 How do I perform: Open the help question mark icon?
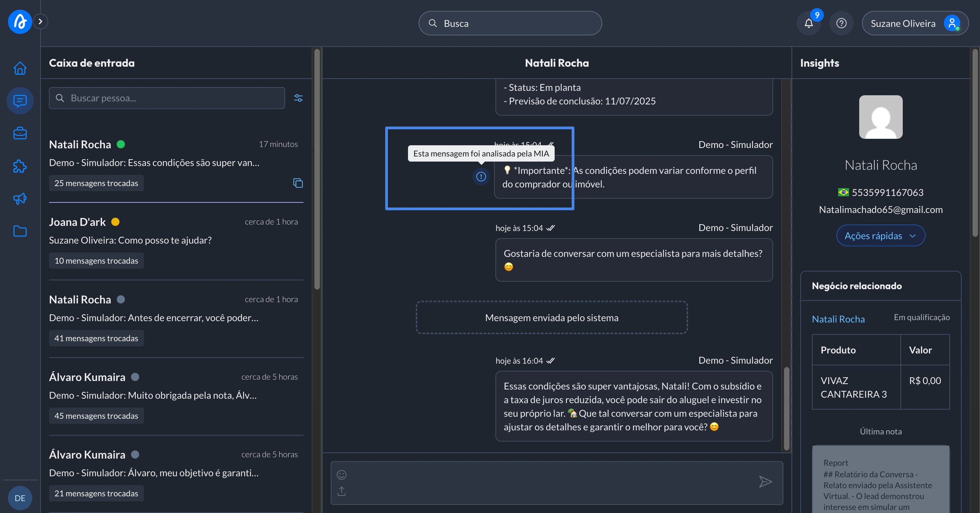[841, 23]
